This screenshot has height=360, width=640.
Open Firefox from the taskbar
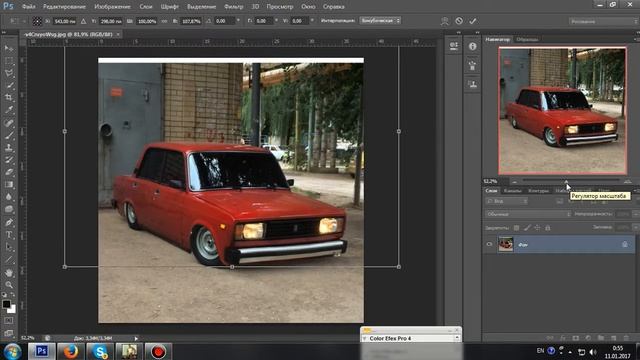click(x=70, y=351)
